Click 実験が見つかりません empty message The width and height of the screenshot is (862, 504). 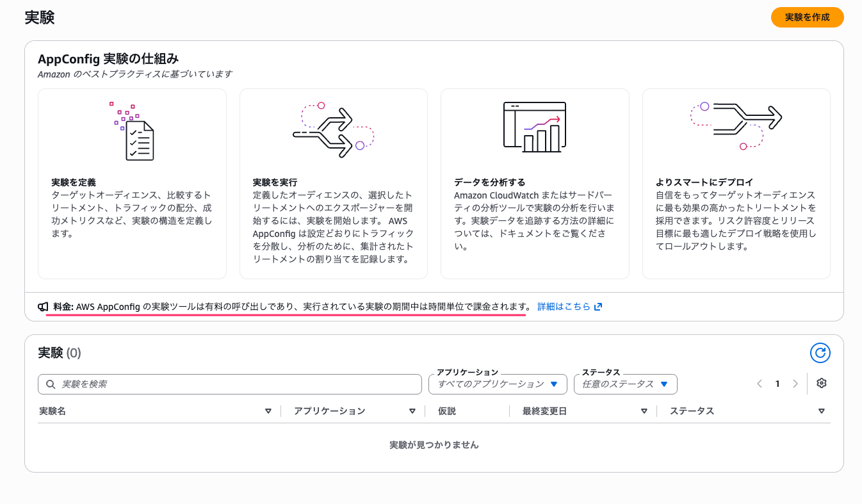click(x=434, y=444)
